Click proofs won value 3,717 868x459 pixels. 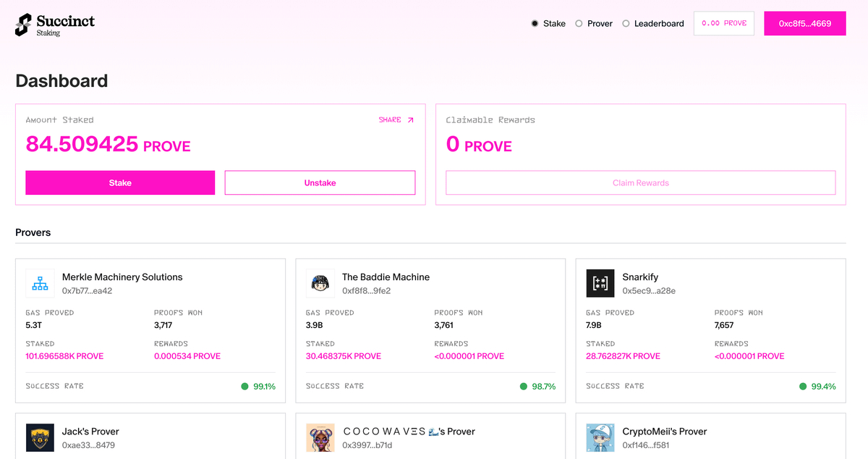point(163,325)
